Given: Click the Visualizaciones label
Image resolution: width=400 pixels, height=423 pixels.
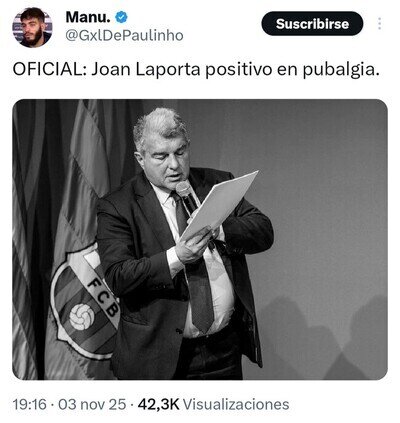Looking at the screenshot, I should pos(236,404).
